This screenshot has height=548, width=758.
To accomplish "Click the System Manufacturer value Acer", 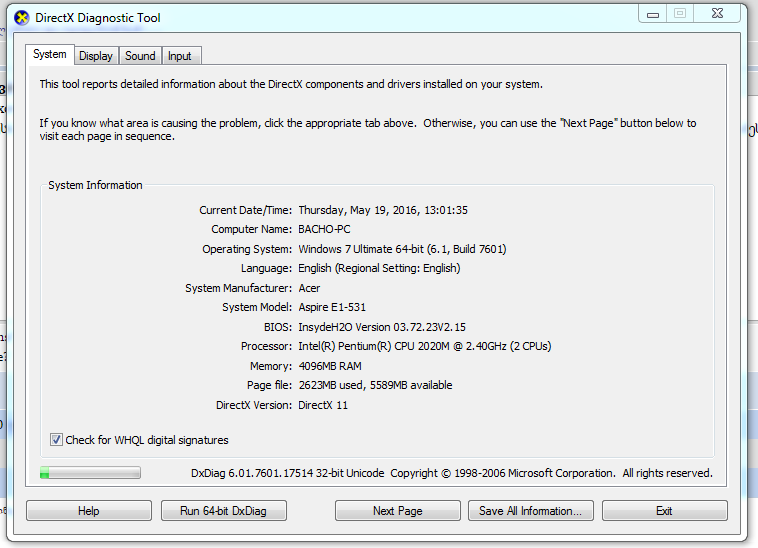I will (309, 288).
